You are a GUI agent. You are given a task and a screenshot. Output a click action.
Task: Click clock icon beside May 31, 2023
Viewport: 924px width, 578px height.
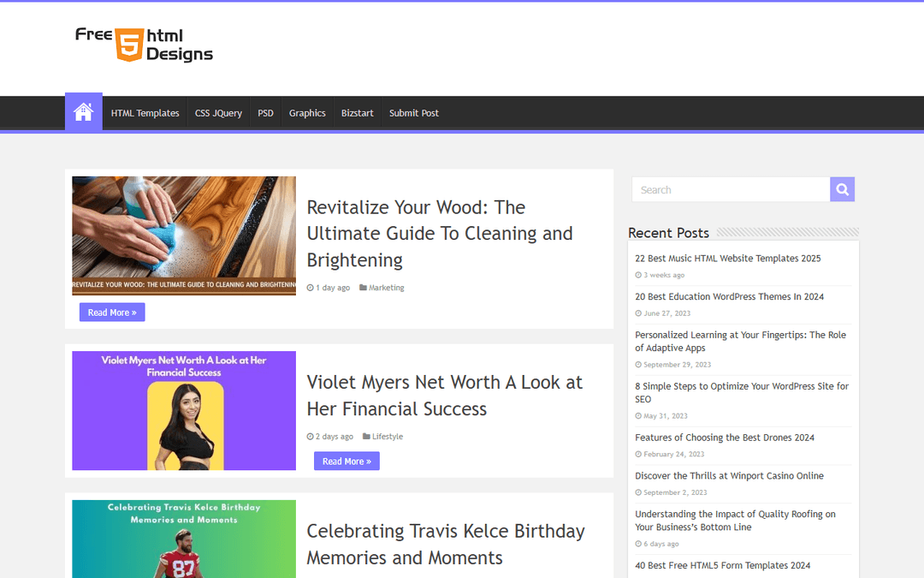tap(638, 416)
